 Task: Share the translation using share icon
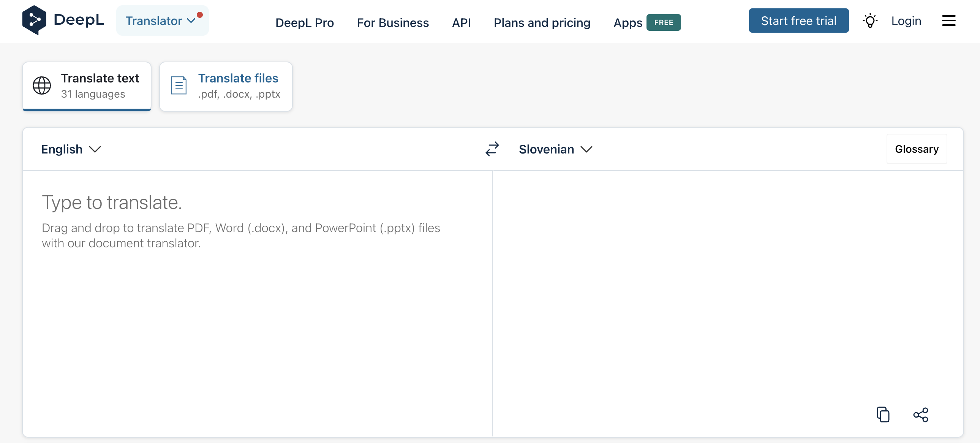click(x=920, y=415)
